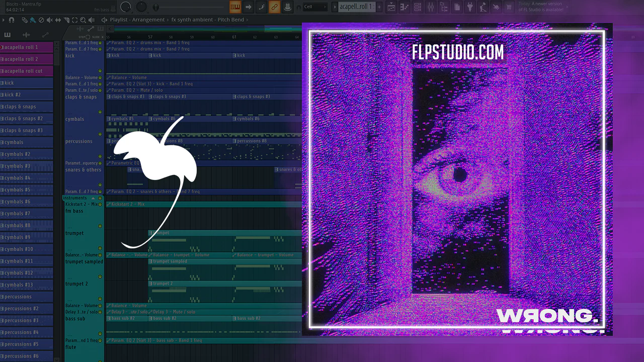Toggle the STEP checkbox
Viewport: 644px width, 362px height.
tap(88, 37)
